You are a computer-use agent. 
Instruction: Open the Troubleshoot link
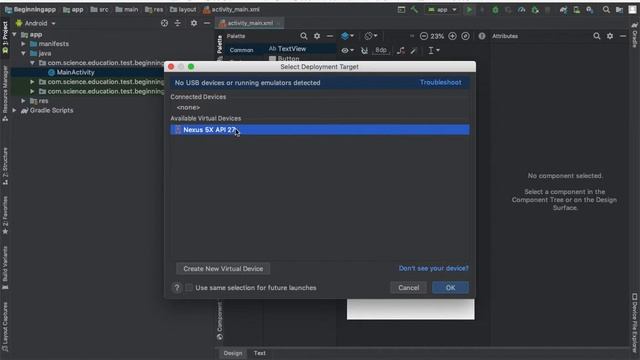(x=440, y=82)
